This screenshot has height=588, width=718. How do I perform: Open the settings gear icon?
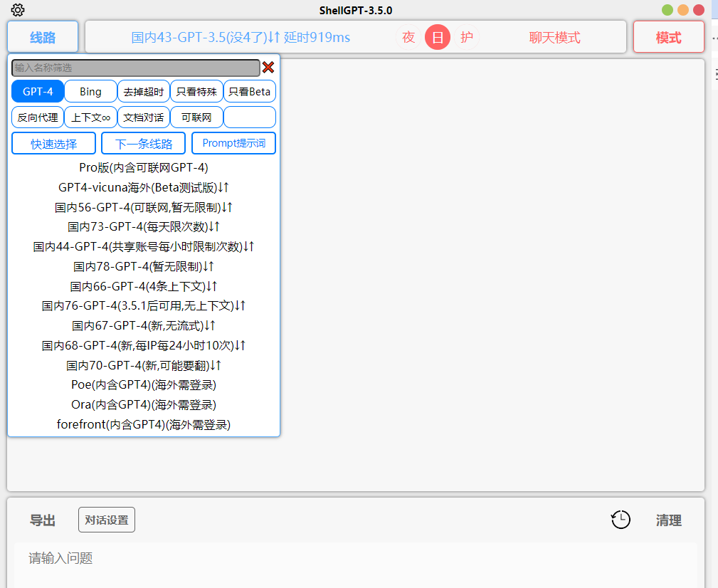pyautogui.click(x=17, y=10)
